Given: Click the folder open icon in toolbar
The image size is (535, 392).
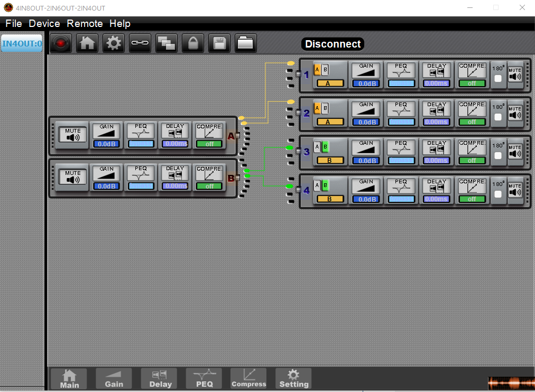Looking at the screenshot, I should pos(245,43).
